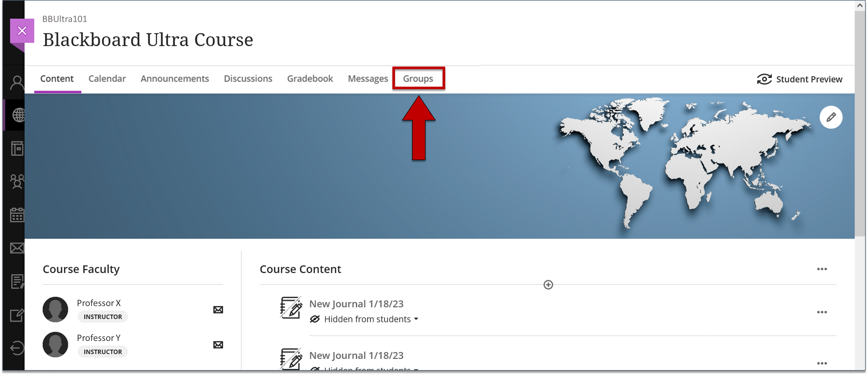Open the Groups tab highlighted in red
The image size is (868, 375).
tap(418, 78)
